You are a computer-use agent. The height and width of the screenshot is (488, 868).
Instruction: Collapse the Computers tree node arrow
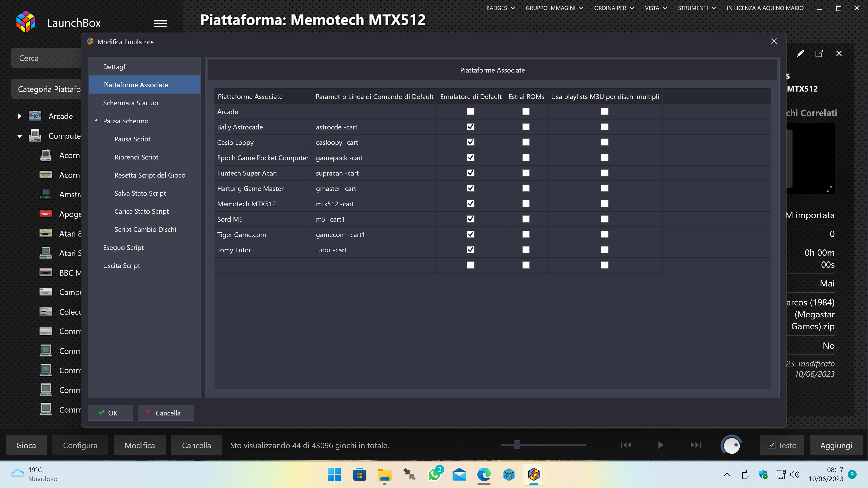click(x=20, y=136)
